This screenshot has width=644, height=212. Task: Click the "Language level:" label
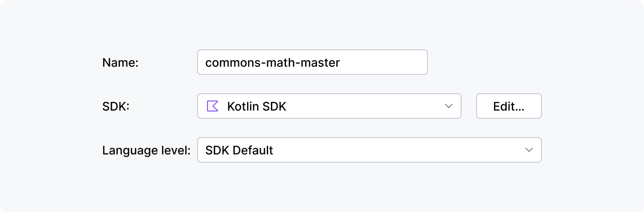[146, 150]
